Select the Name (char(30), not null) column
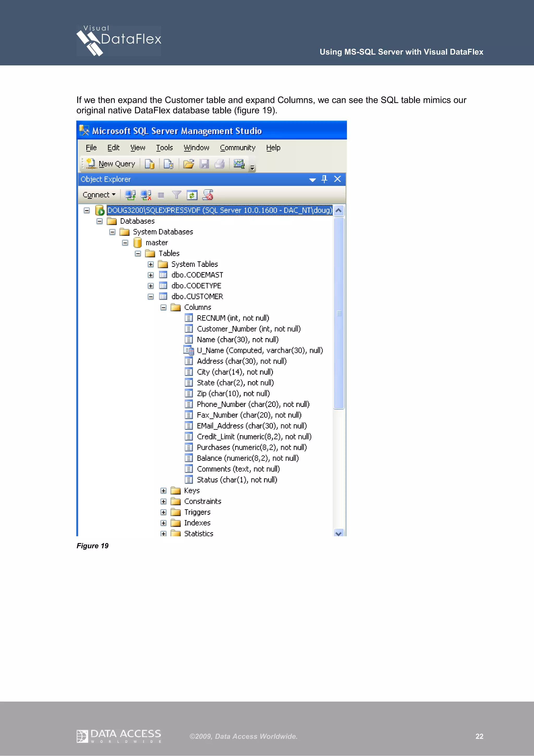534x756 pixels. click(238, 340)
